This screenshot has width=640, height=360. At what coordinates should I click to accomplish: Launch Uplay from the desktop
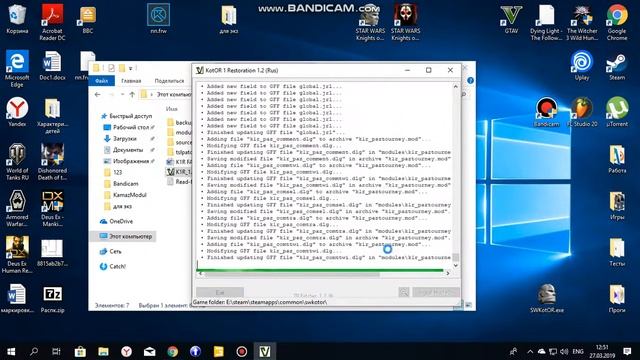[x=582, y=65]
